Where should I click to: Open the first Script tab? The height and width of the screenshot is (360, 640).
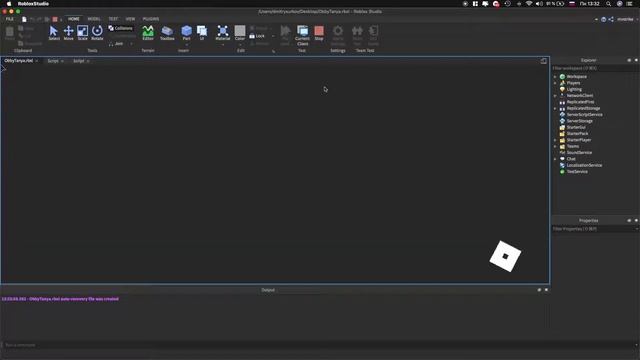pyautogui.click(x=55, y=61)
